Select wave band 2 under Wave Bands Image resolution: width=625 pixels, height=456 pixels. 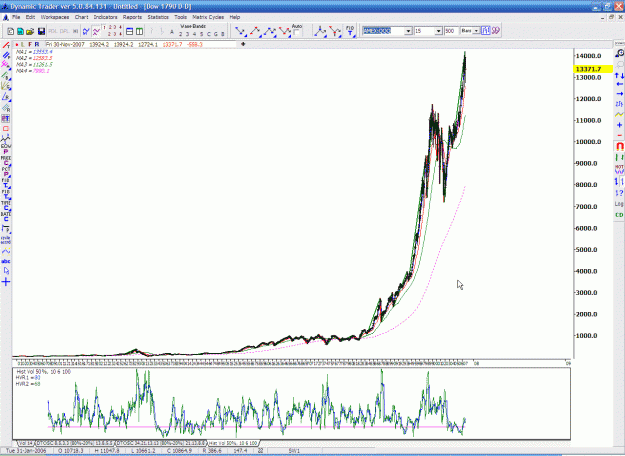coord(181,34)
